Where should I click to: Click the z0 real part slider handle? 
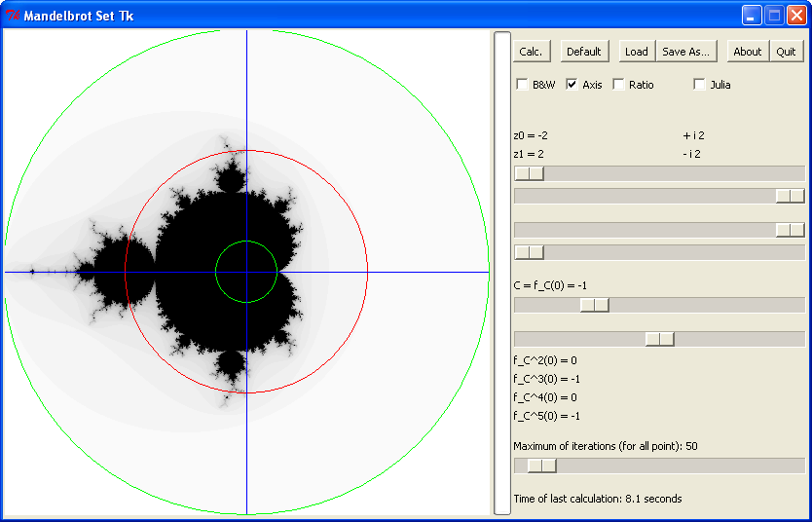pos(529,173)
